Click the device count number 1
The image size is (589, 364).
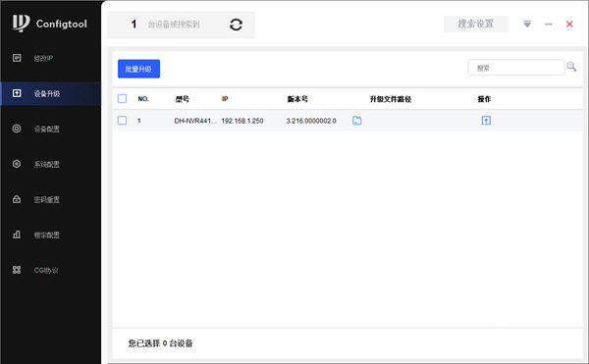click(x=134, y=25)
